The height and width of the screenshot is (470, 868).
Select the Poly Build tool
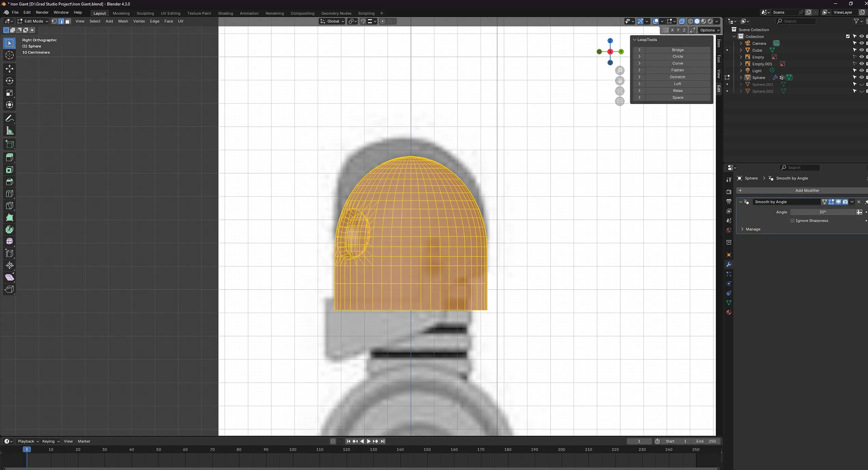9,218
